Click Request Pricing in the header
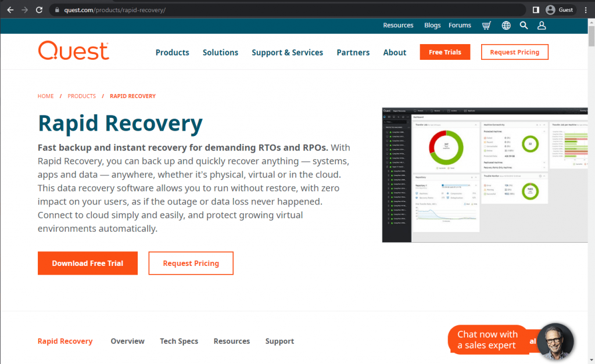 point(515,52)
